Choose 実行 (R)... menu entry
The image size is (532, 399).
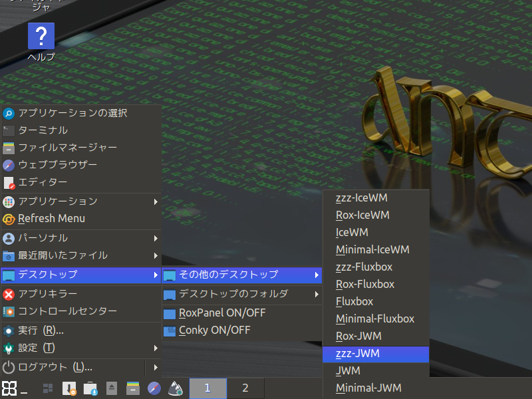pos(80,331)
